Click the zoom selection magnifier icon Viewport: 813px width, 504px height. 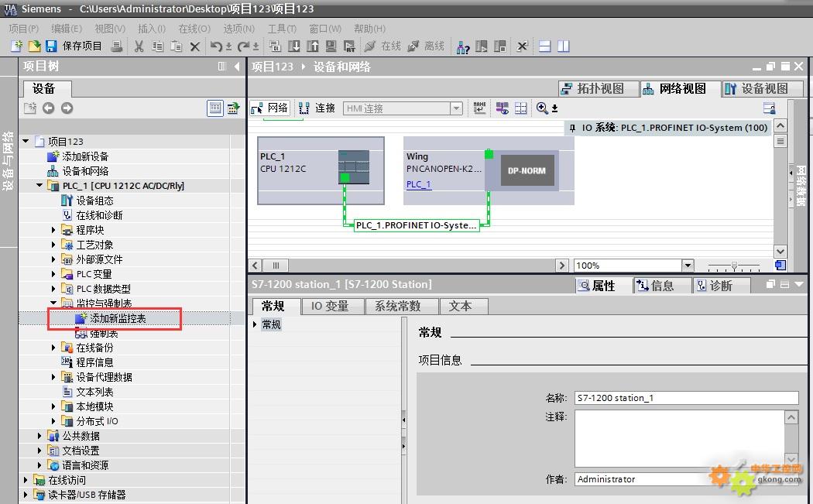tap(542, 108)
